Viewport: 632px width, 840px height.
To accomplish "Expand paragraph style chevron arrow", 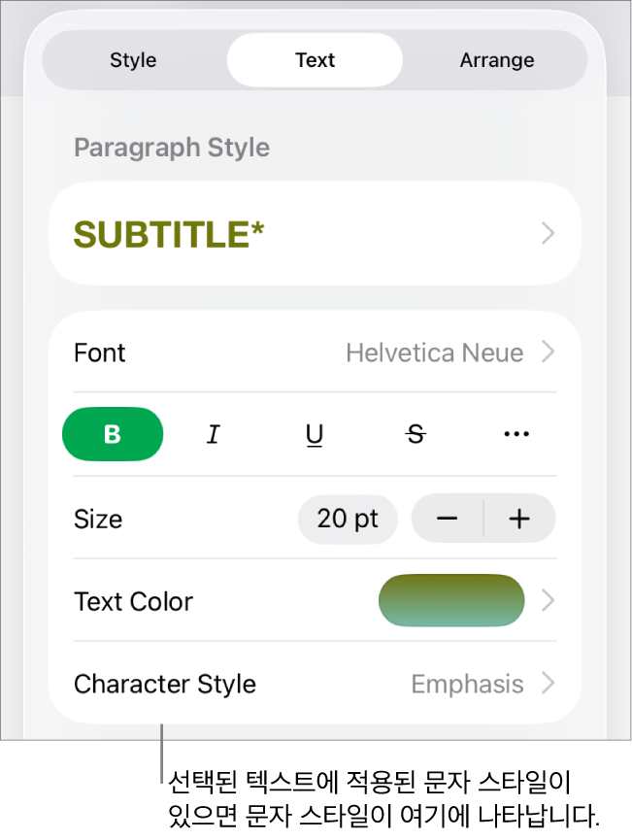I will pyautogui.click(x=549, y=234).
